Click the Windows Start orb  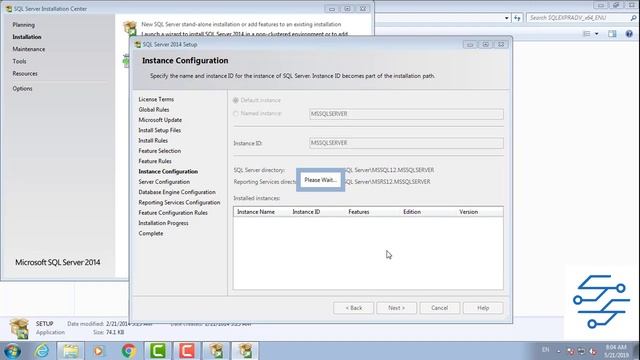tap(13, 351)
